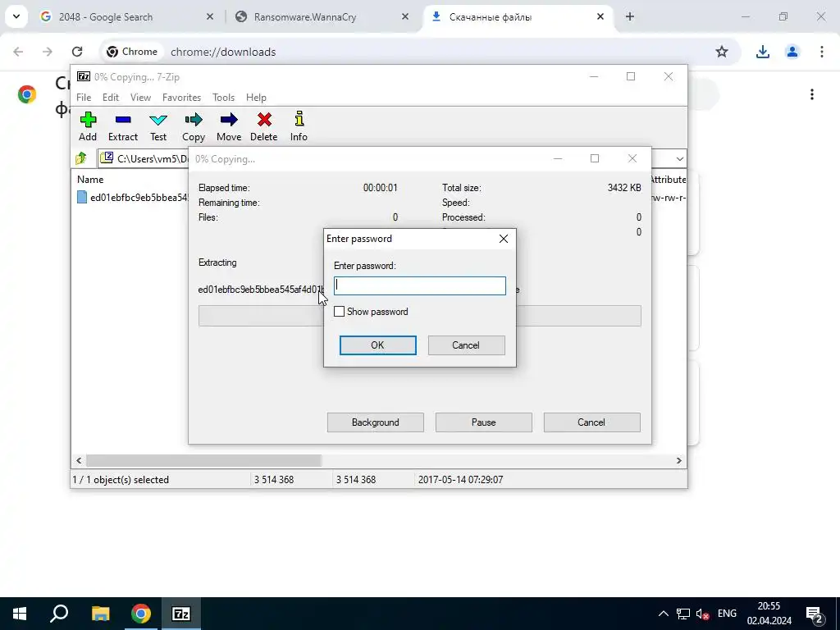
Task: Open the Favorites menu in 7-Zip
Action: pyautogui.click(x=181, y=98)
